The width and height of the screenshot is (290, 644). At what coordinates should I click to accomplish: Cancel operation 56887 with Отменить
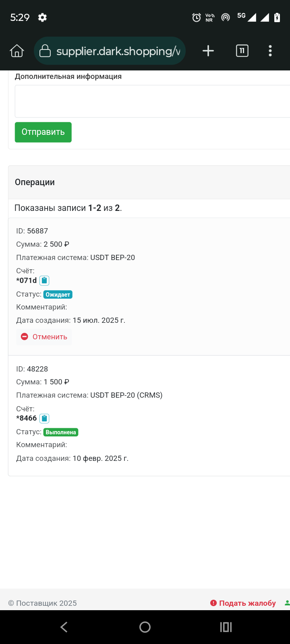(44, 336)
